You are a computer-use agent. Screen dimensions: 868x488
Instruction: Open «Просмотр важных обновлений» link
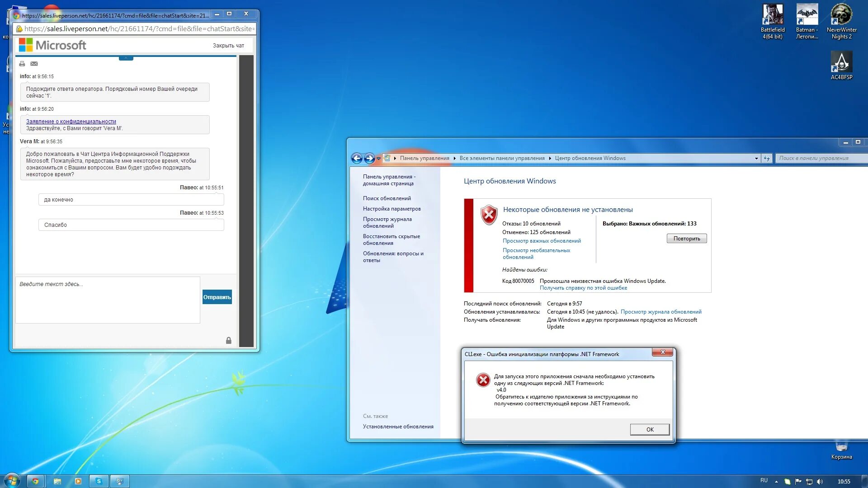[x=542, y=241]
